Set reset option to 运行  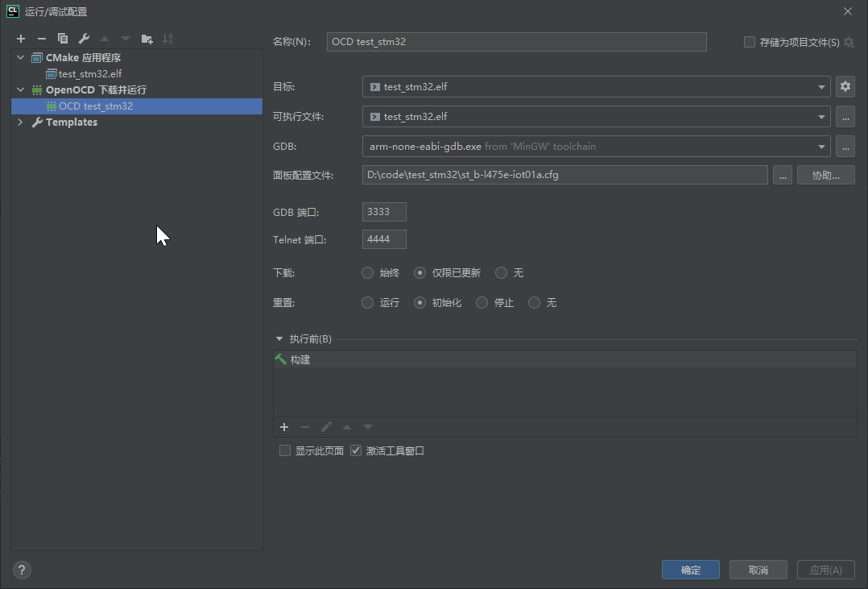coord(367,302)
